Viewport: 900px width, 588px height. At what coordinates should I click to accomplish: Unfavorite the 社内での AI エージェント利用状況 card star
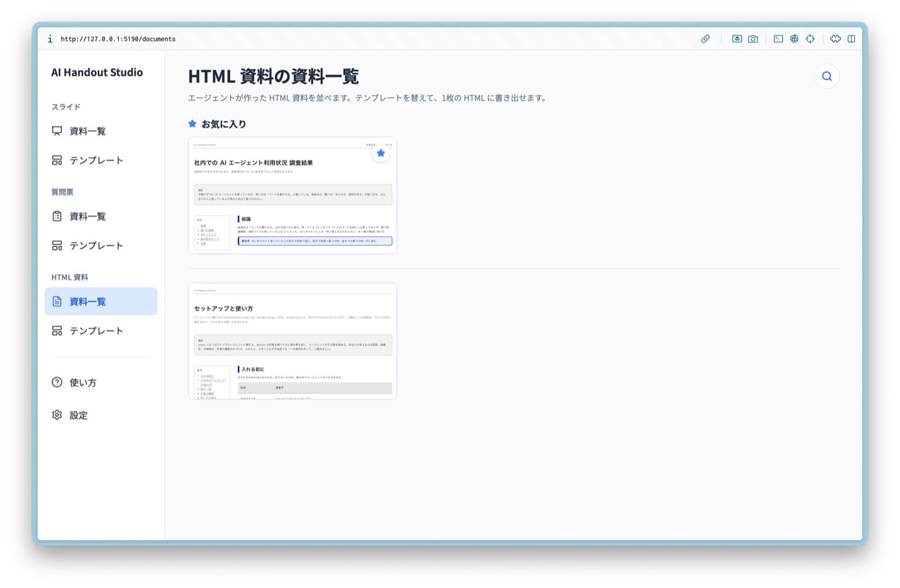(381, 153)
